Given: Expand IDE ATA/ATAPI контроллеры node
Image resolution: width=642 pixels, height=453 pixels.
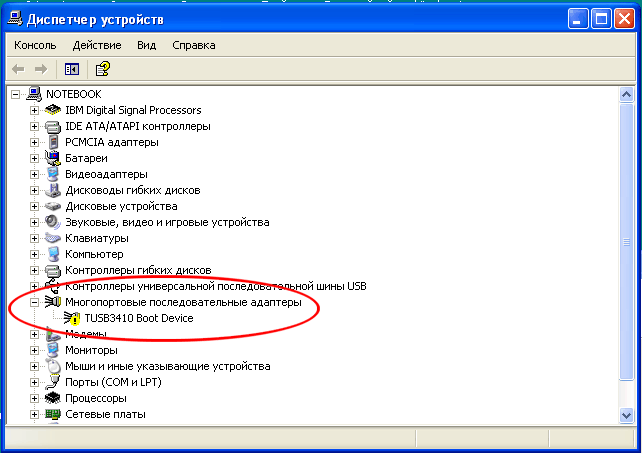Looking at the screenshot, I should click(34, 127).
